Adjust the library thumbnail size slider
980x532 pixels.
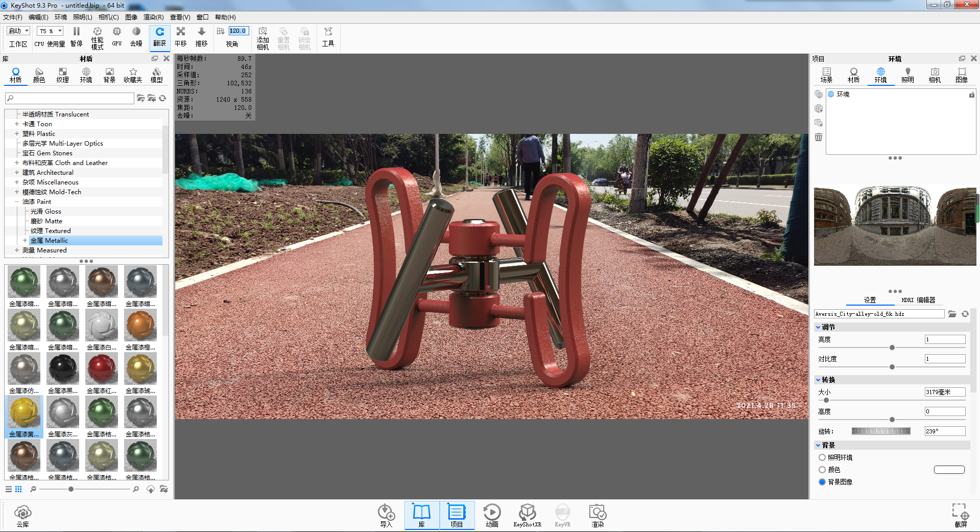click(x=70, y=489)
